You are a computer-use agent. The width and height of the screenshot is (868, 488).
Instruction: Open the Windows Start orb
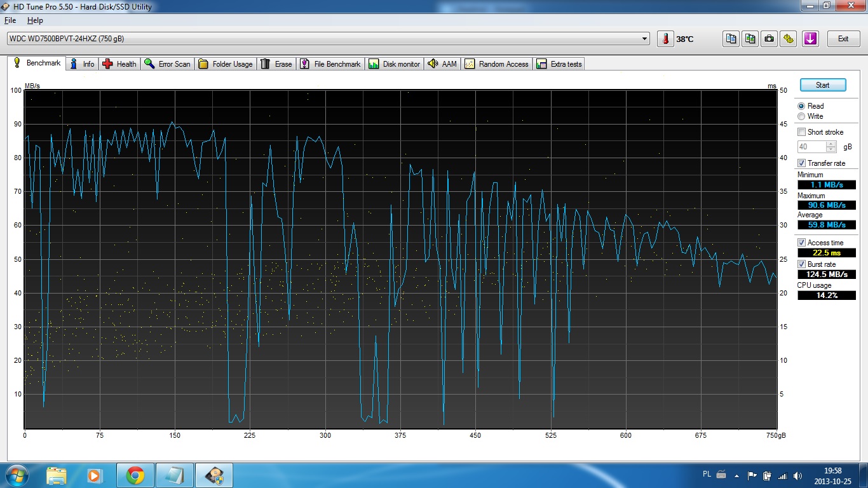[16, 475]
